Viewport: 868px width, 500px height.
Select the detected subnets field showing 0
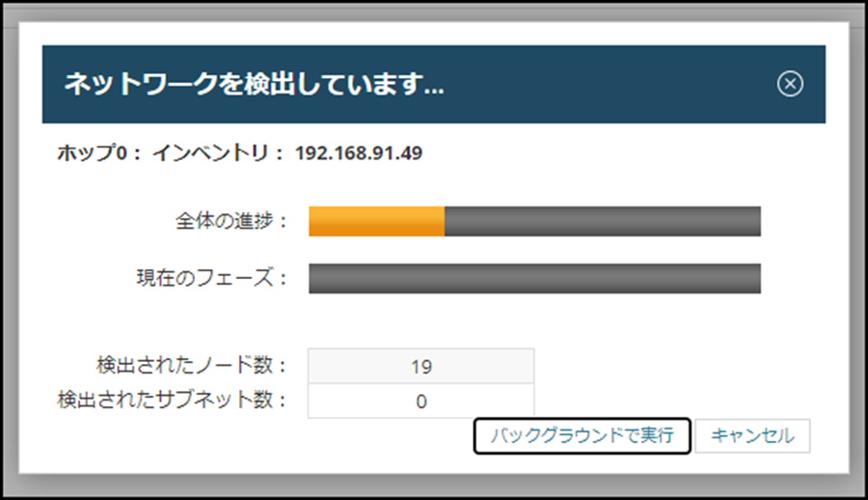pyautogui.click(x=420, y=401)
